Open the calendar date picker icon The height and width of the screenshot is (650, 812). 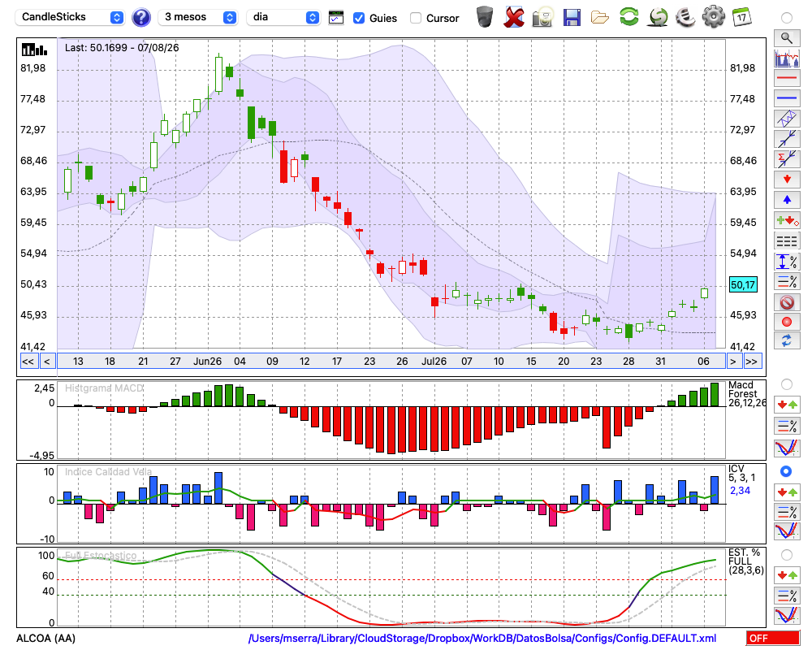tap(741, 17)
